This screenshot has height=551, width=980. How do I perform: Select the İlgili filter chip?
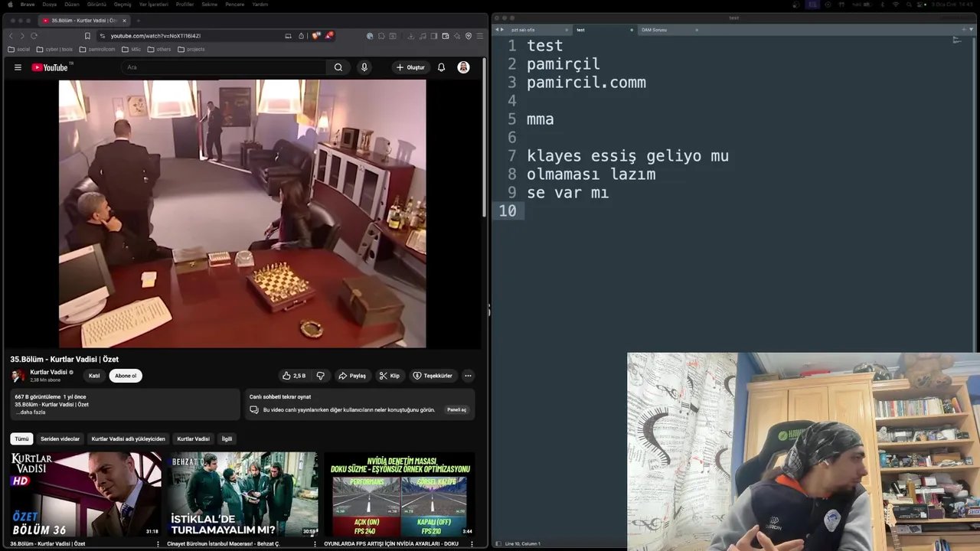(x=227, y=439)
